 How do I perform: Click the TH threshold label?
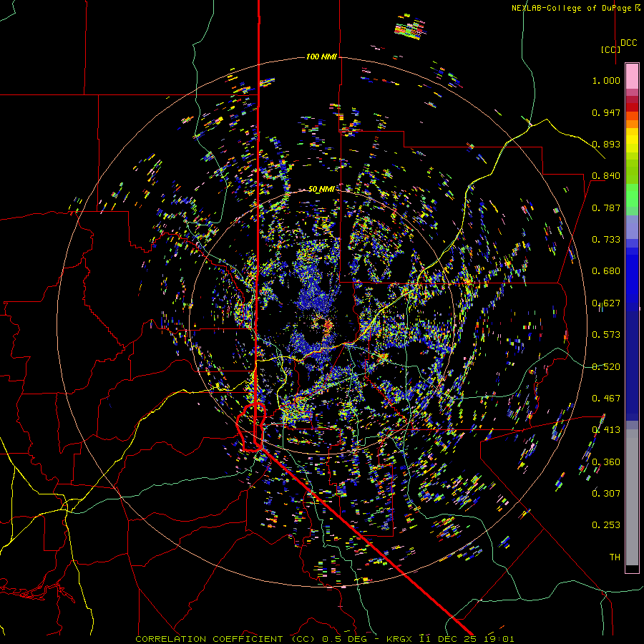coord(615,557)
